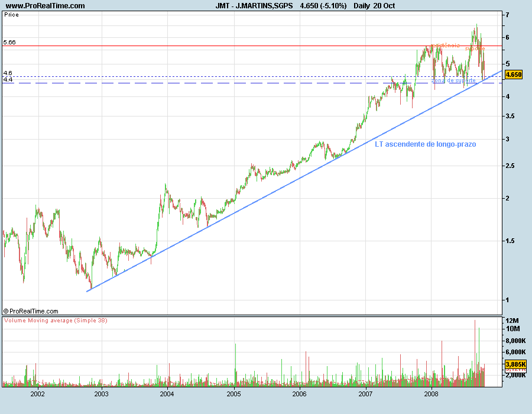Click the LT ascendente de longo-prazo annotation
Viewport: 532px width, 414px height.
click(x=426, y=144)
